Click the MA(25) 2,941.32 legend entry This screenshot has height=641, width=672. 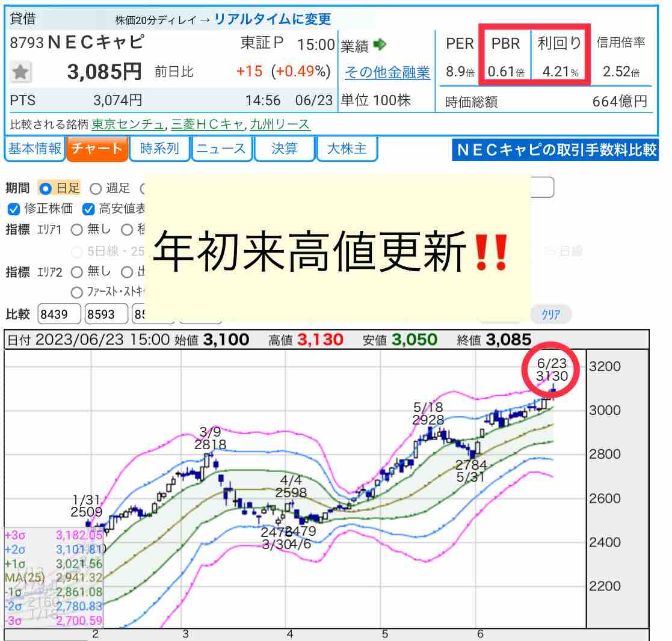(54, 578)
